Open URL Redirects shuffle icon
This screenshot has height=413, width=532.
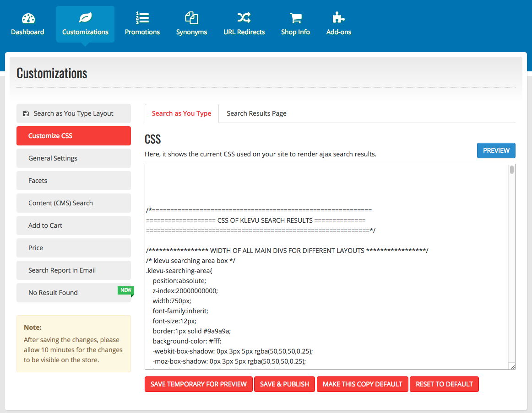244,18
